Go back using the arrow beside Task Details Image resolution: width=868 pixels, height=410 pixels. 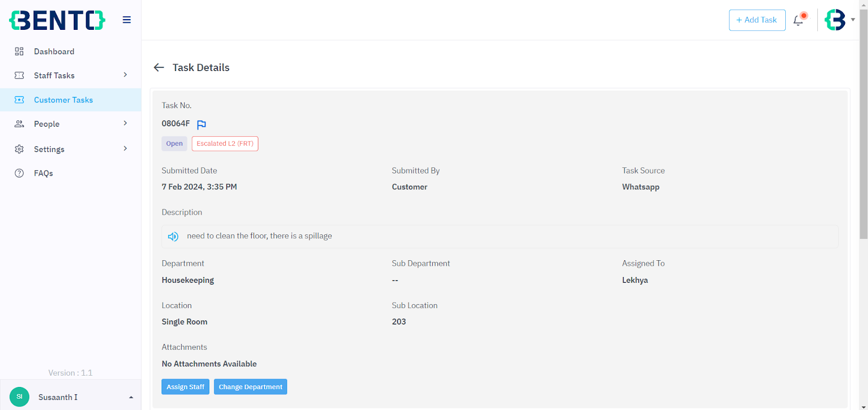click(x=159, y=68)
